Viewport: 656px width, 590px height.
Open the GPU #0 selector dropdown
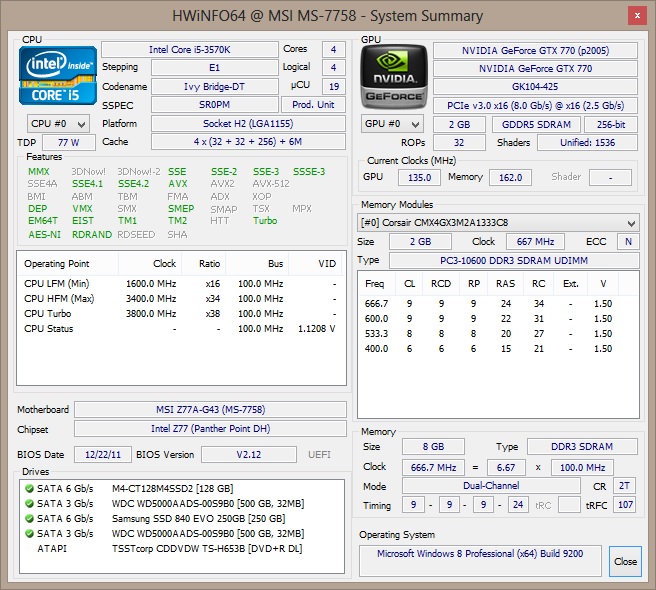pos(392,124)
